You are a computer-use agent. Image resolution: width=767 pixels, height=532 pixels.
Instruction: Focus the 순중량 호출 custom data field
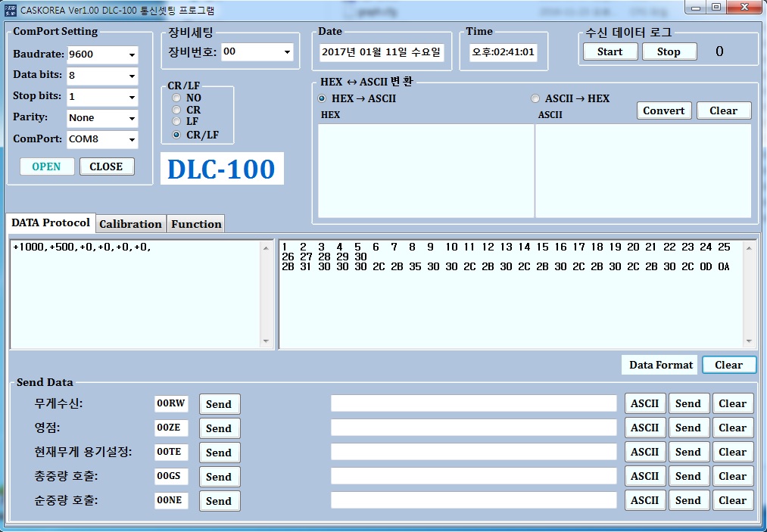pyautogui.click(x=473, y=500)
